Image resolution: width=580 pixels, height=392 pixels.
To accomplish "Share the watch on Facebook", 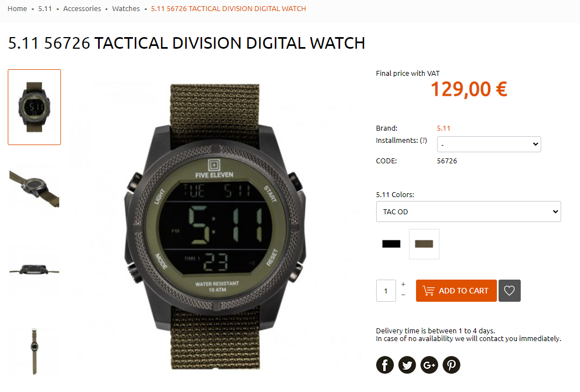I will click(384, 365).
